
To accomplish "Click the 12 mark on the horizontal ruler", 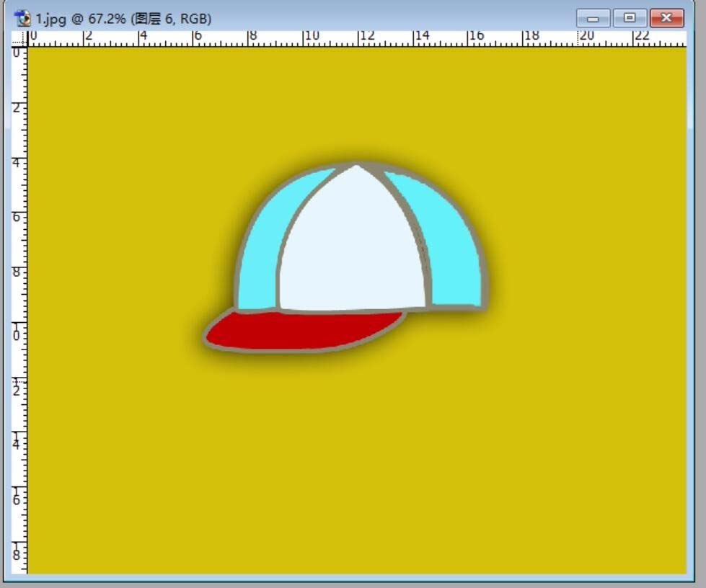I will [366, 36].
